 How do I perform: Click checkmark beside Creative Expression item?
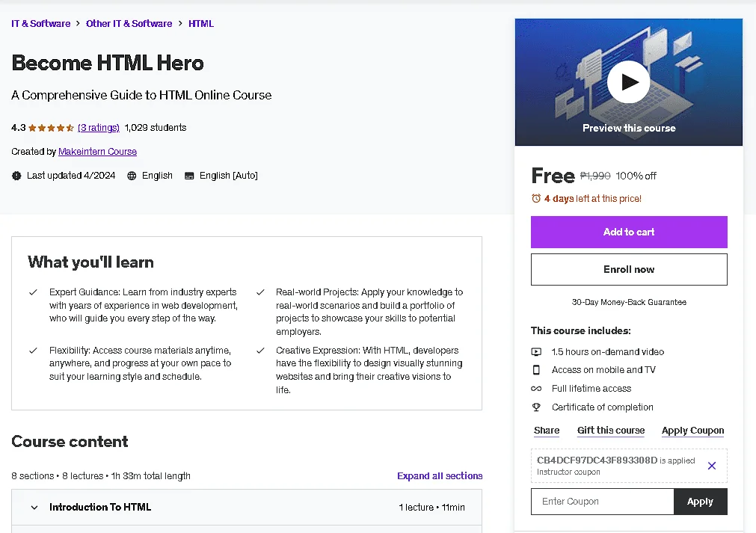(260, 351)
